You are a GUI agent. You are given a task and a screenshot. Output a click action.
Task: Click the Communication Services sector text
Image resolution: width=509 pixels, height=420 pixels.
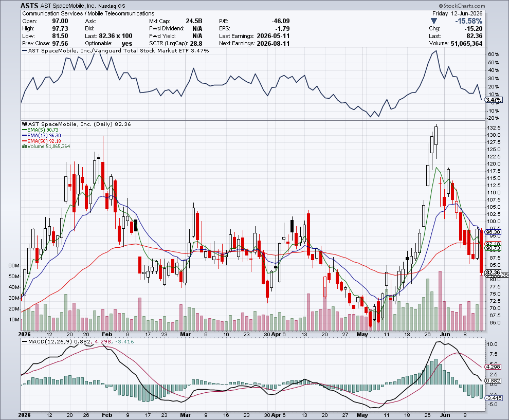(52, 14)
